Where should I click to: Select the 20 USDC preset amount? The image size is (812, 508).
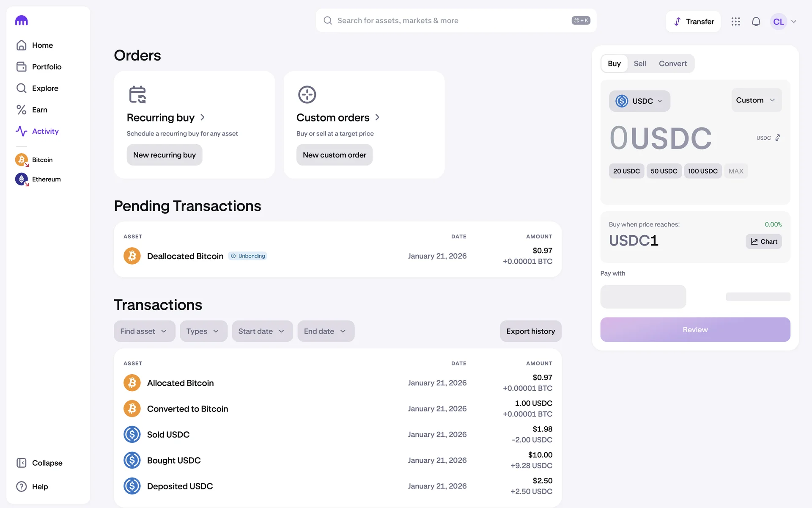click(626, 171)
